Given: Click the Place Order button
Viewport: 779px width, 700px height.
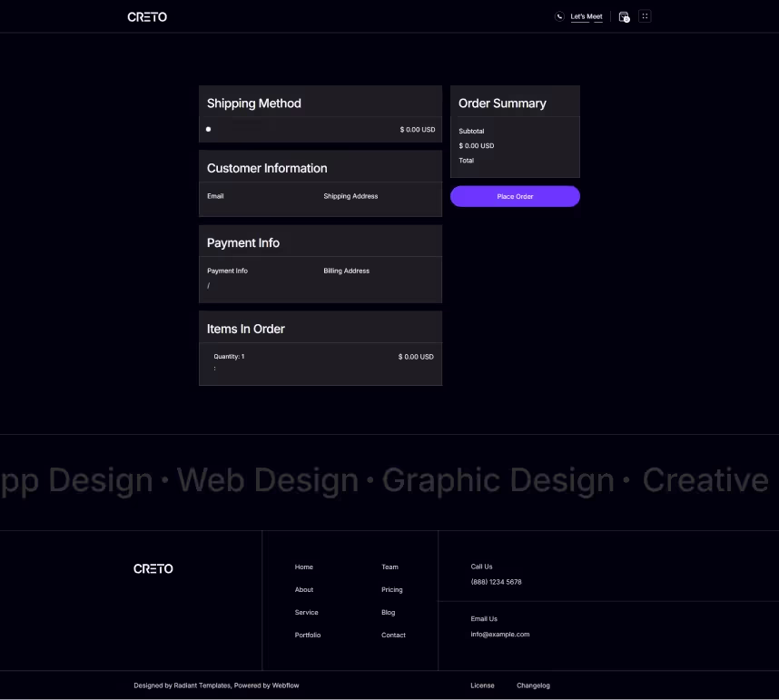Looking at the screenshot, I should [515, 196].
